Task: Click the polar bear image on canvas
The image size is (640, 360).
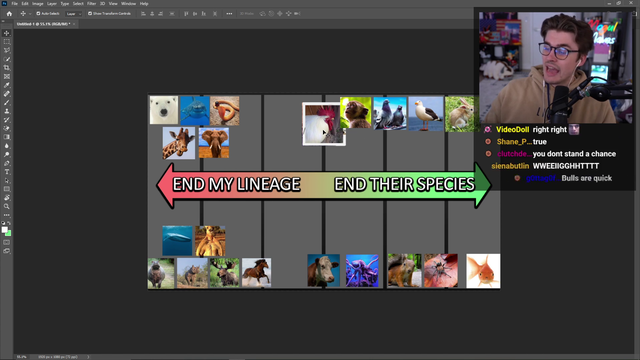Action: (164, 110)
